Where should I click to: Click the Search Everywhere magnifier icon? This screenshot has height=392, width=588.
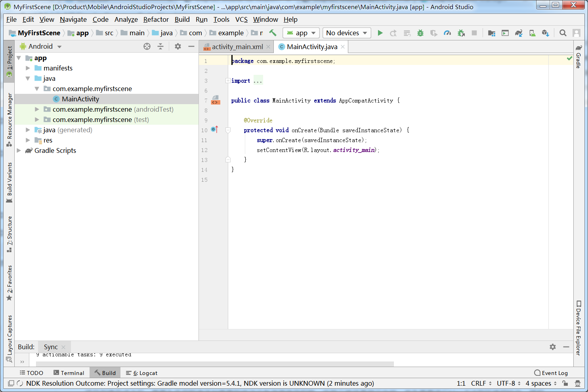[x=563, y=33]
